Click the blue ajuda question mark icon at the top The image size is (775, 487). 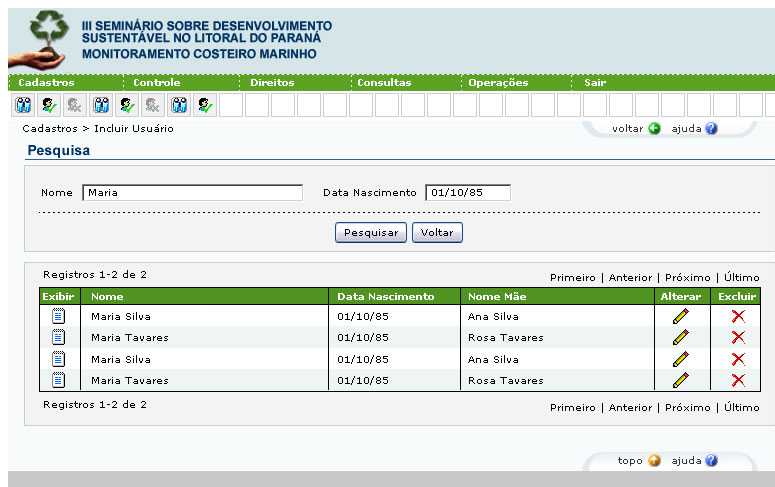(x=712, y=129)
